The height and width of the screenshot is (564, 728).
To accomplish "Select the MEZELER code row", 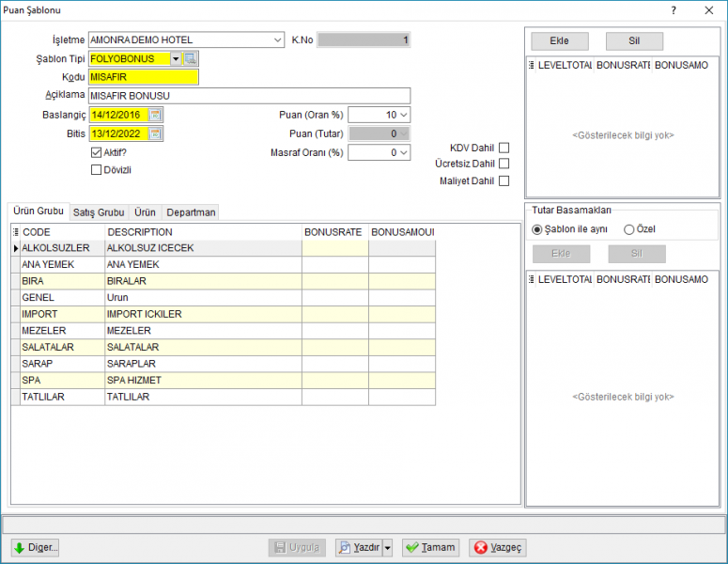I will pyautogui.click(x=63, y=331).
